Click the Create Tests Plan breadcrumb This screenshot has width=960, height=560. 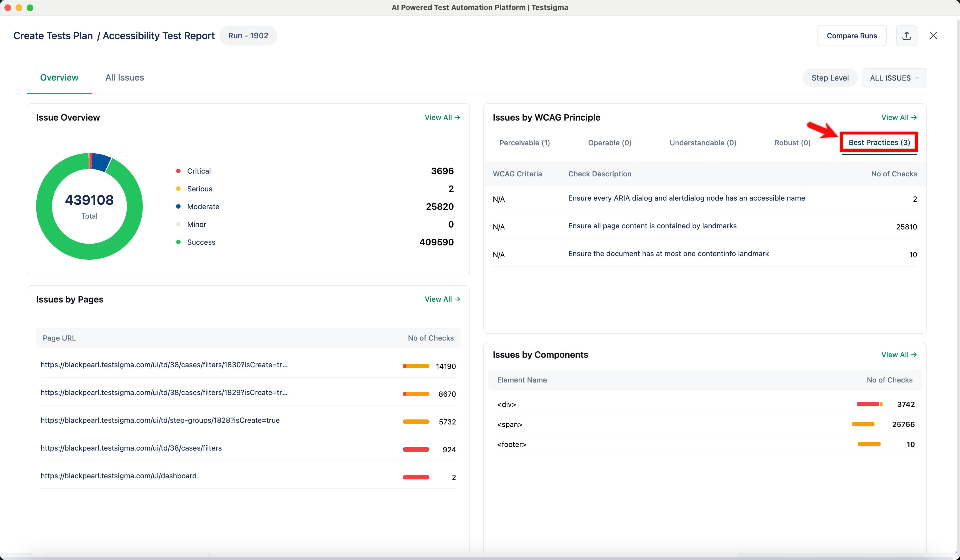click(x=53, y=36)
